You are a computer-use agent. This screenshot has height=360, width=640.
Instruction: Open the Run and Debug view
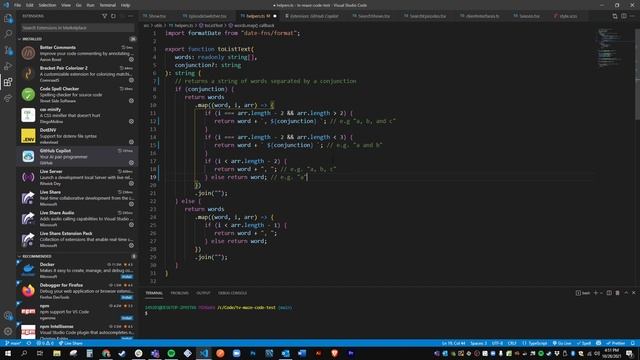click(8, 66)
